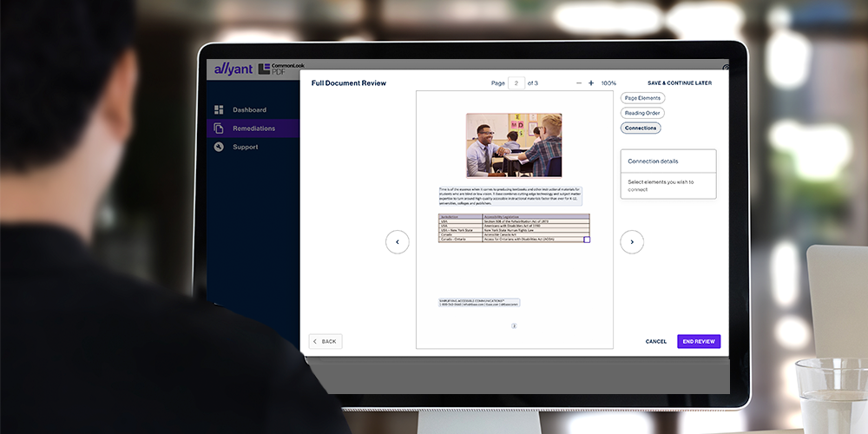Image resolution: width=868 pixels, height=434 pixels.
Task: Click the Support wrench icon
Action: (219, 148)
